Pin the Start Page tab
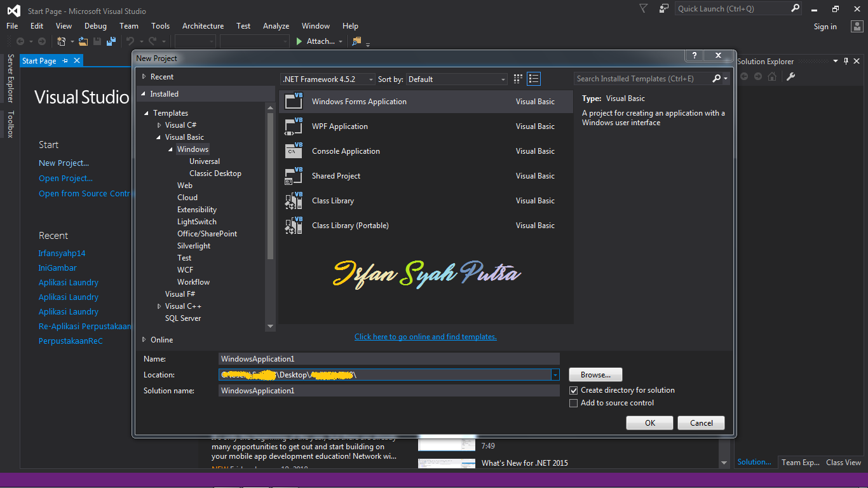This screenshot has width=868, height=488. pos(65,61)
